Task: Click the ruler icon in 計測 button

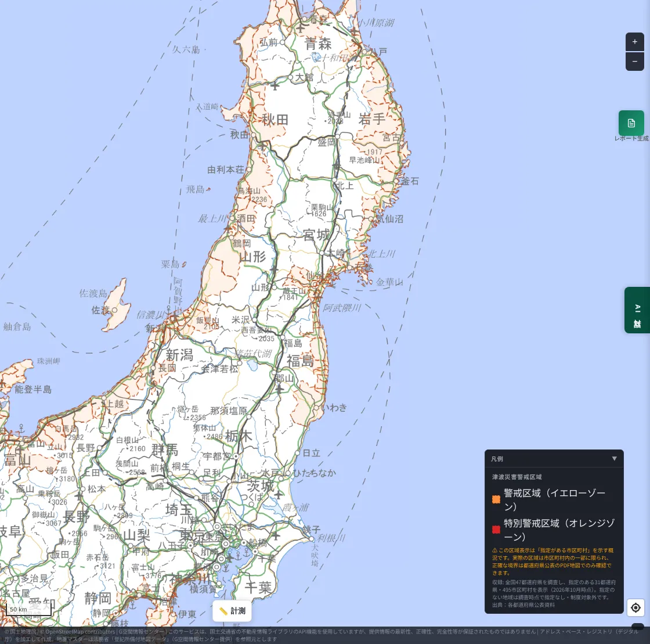Action: tap(223, 611)
